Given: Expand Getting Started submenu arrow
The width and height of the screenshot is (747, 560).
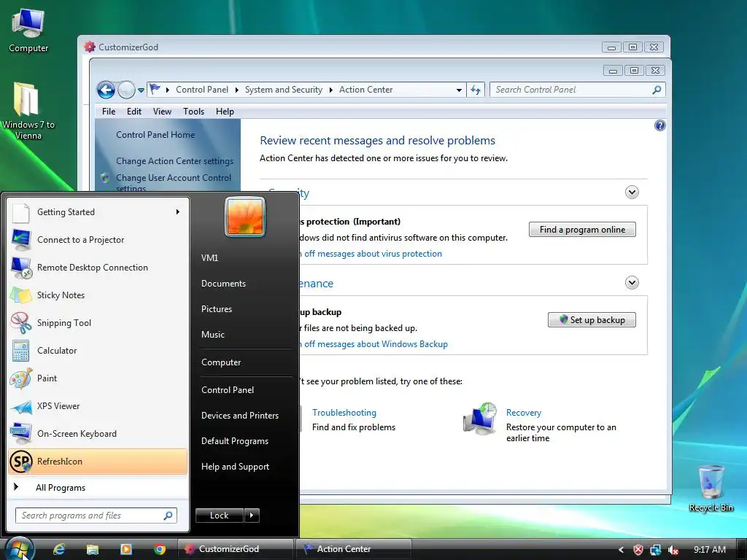Looking at the screenshot, I should click(178, 212).
